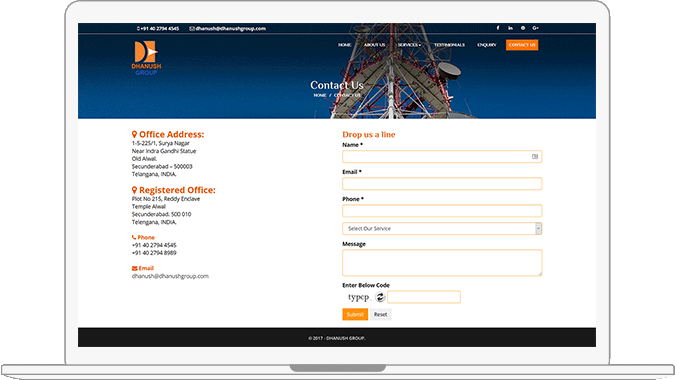Click the captcha image 'typcp'

[359, 297]
